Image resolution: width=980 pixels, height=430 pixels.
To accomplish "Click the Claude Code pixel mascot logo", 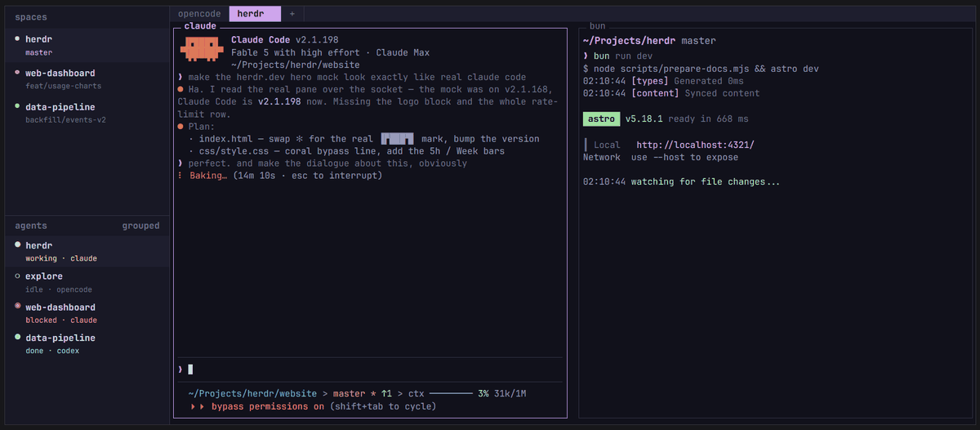I will (201, 48).
